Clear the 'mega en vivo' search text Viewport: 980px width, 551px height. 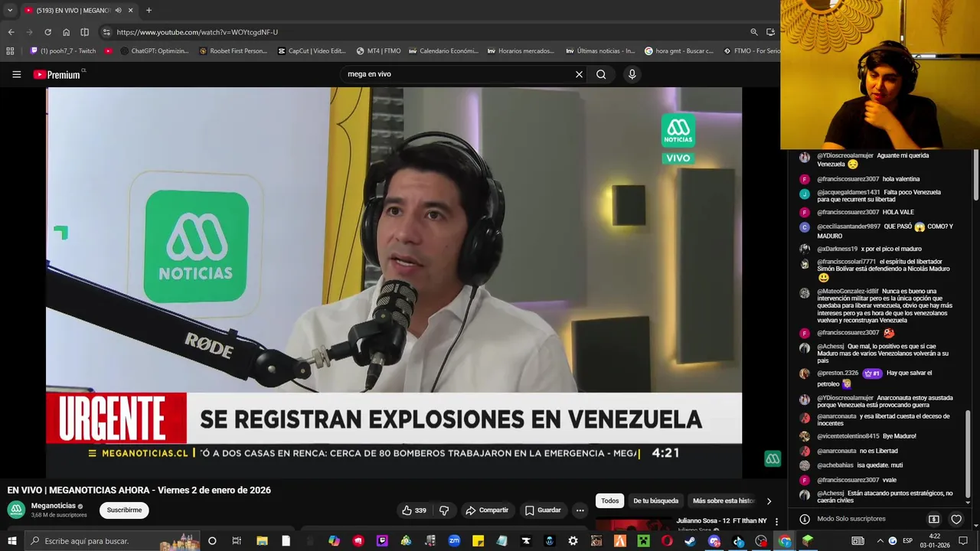(579, 74)
